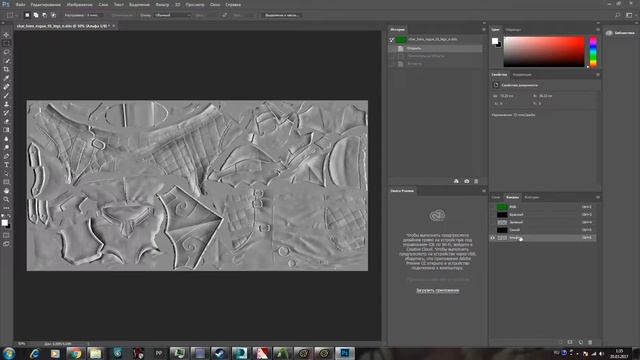
Task: Select the Rectangular Marquee tool in toolbox
Action: coord(6,43)
